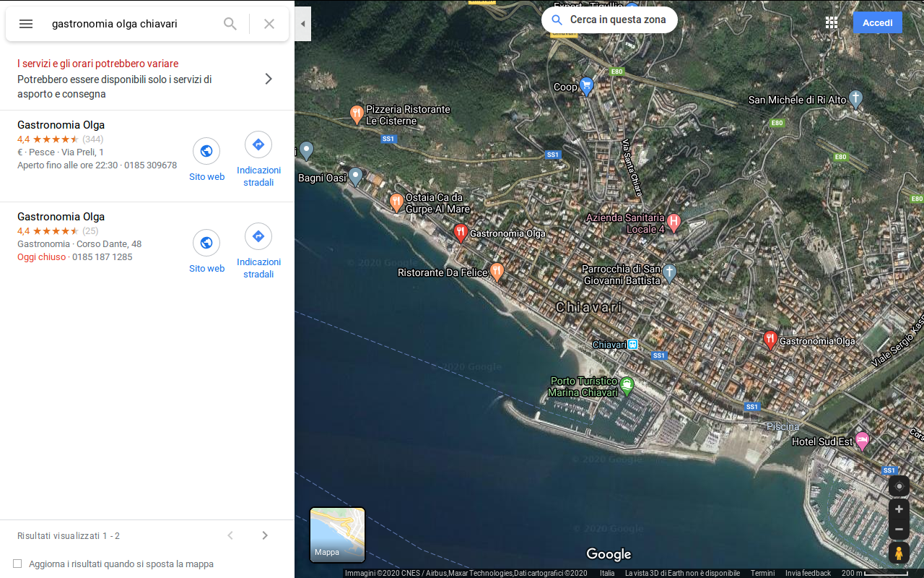The image size is (924, 578).
Task: Click the Hotel Sud Est pink pin
Action: (862, 441)
